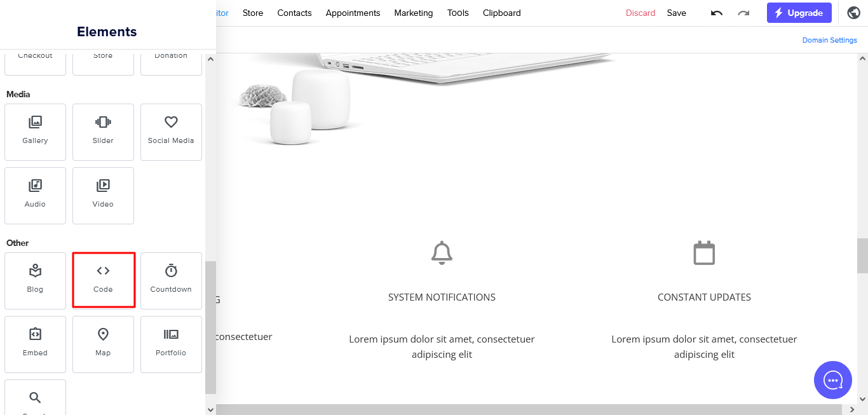The image size is (868, 415).
Task: Click the Upgrade button
Action: (799, 13)
